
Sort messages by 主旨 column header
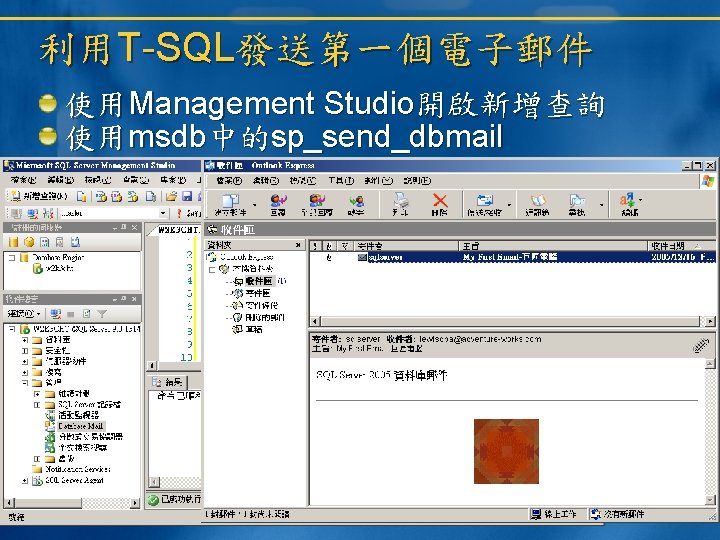553,246
